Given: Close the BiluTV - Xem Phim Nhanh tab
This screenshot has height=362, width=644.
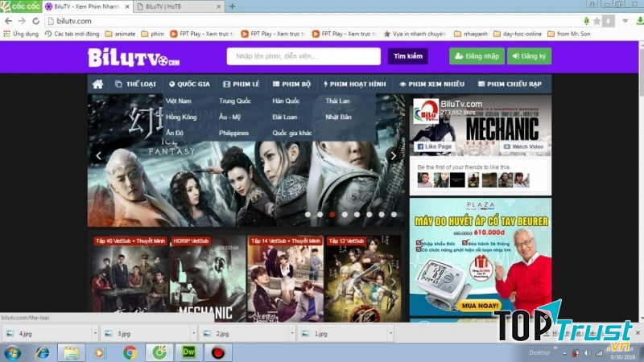Looking at the screenshot, I should (x=127, y=6).
